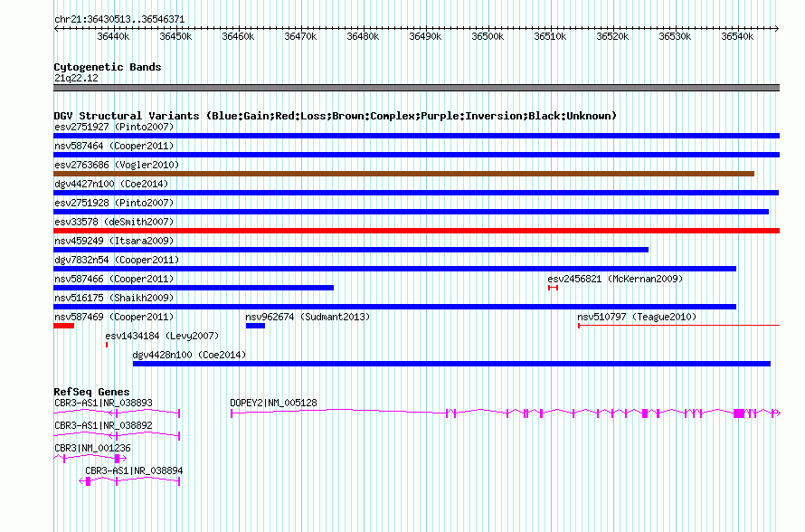Image resolution: width=805 pixels, height=532 pixels.
Task: Select the short blue nsv587466 bar
Action: coord(194,288)
